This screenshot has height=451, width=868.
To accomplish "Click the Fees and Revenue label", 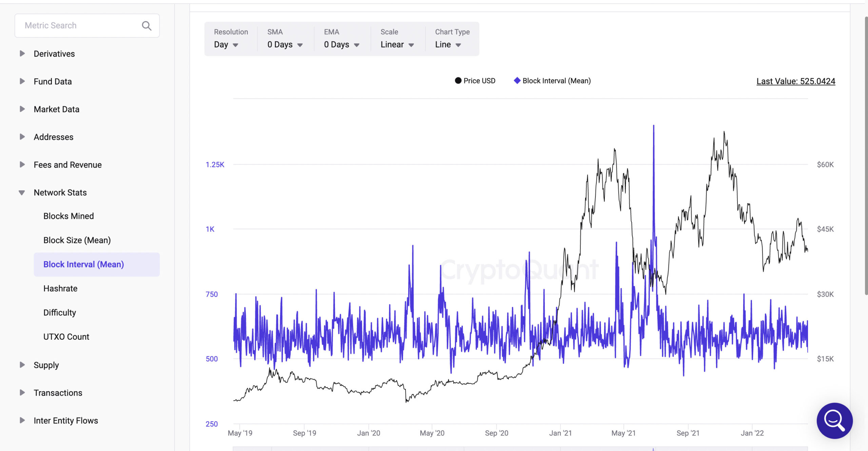I will (x=68, y=165).
